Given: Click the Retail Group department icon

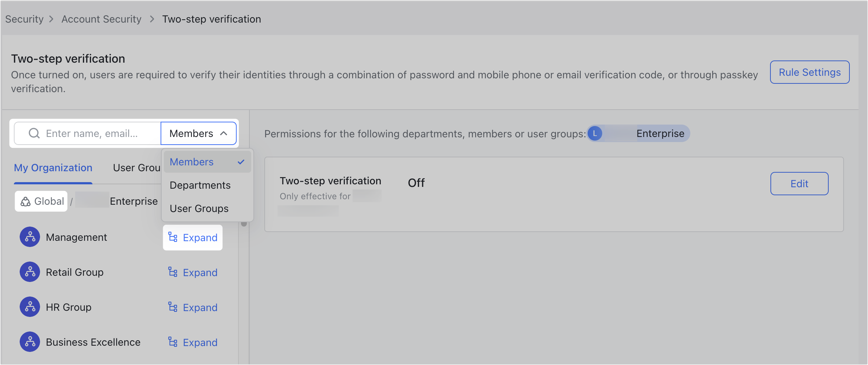Looking at the screenshot, I should click(x=29, y=272).
